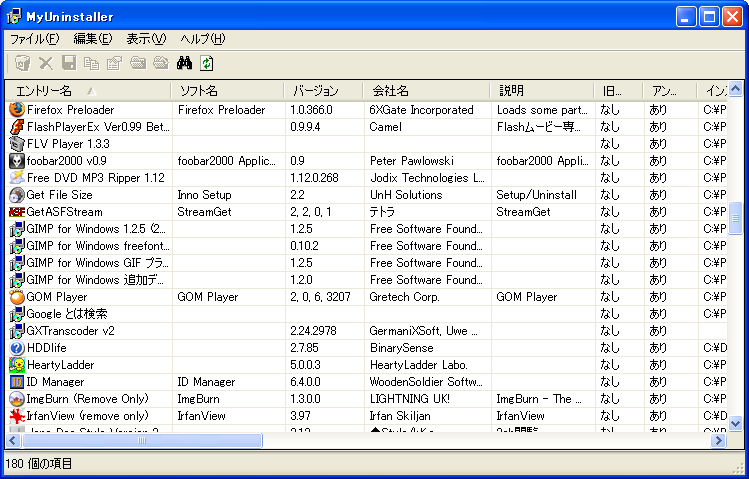Sort by the アン... column header
The width and height of the screenshot is (749, 479).
click(670, 90)
